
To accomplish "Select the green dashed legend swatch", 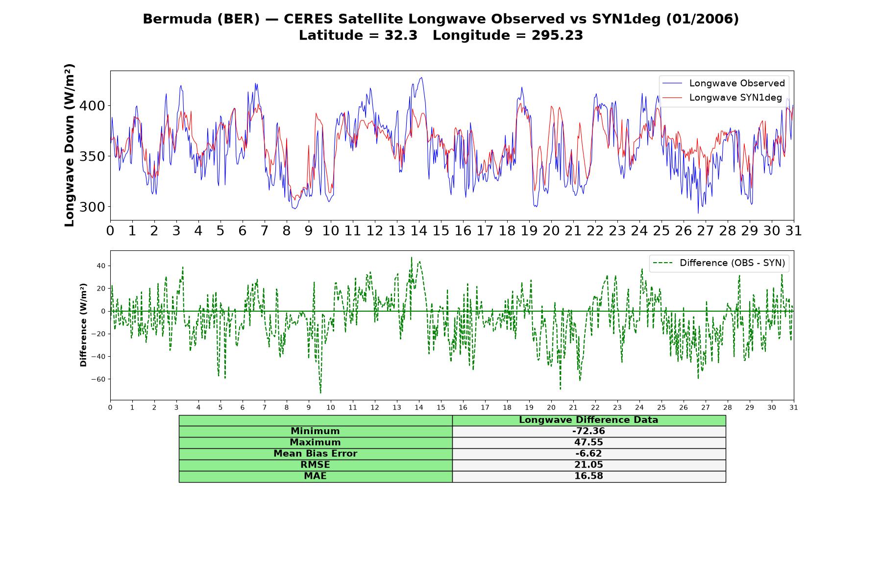I will 662,263.
